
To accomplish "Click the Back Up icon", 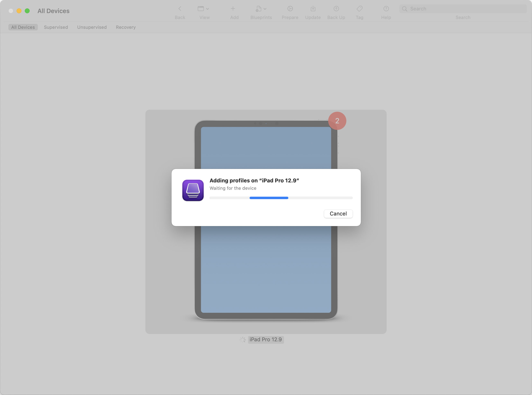I will pos(336,9).
